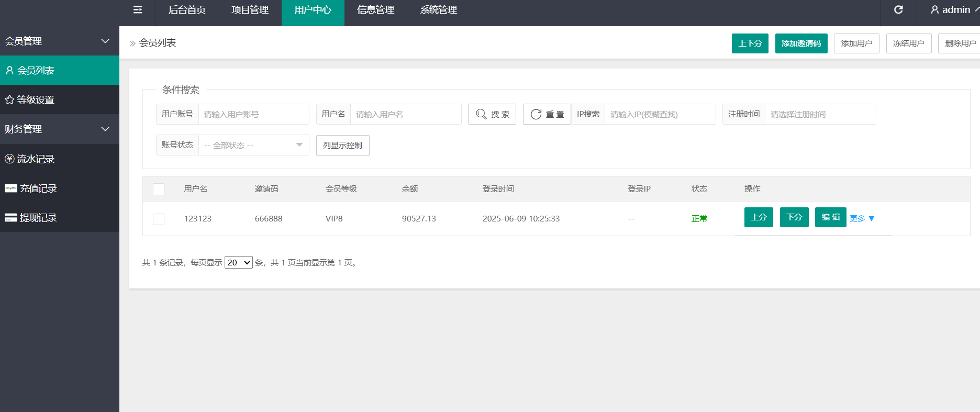Switch to the 项目管理 top tab

[x=250, y=10]
